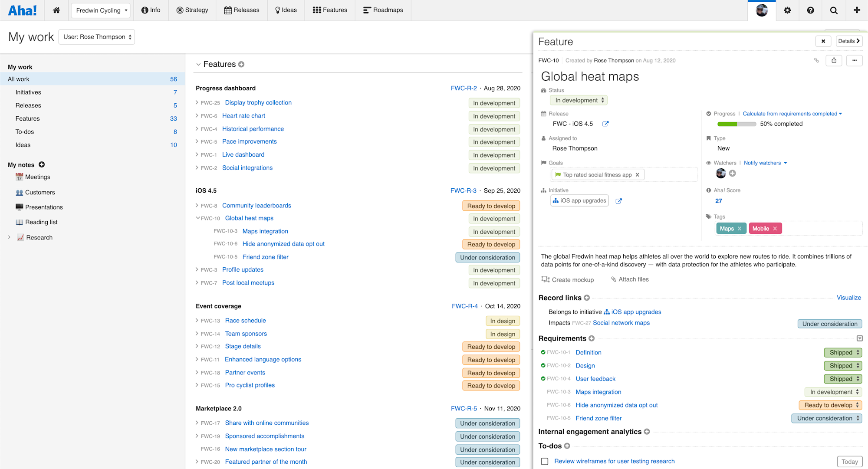This screenshot has width=868, height=469.
Task: Add a new watcher plus icon
Action: coord(733,174)
